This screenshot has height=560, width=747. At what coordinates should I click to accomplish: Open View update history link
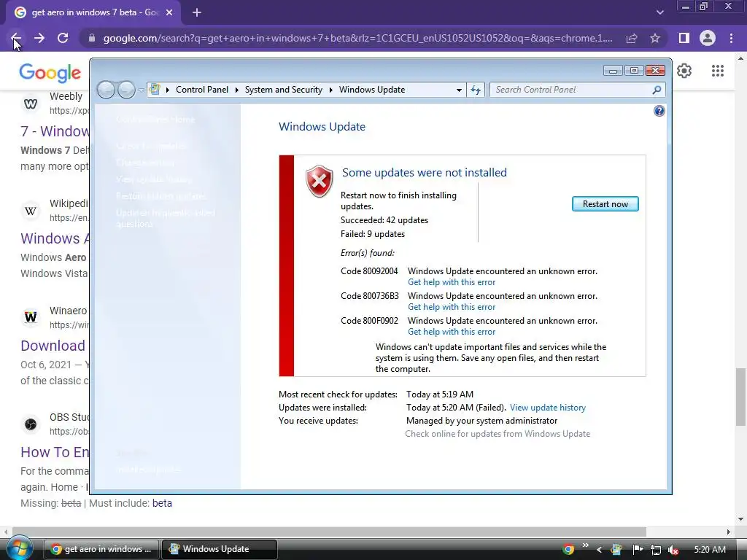[547, 408]
